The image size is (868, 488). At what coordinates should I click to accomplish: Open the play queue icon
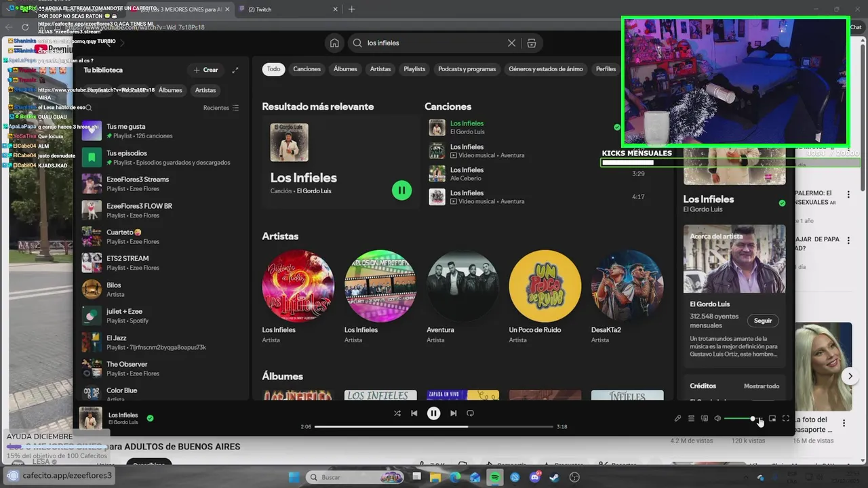(691, 418)
